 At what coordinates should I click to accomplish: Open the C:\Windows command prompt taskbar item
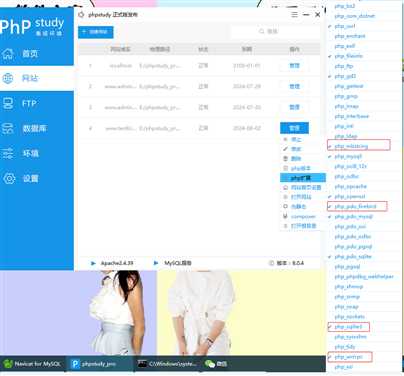pos(168,364)
